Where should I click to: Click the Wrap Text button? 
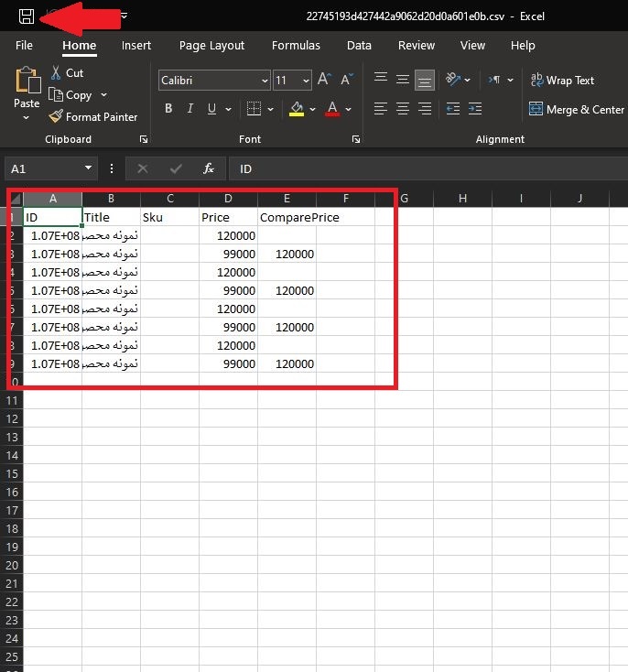coord(562,81)
